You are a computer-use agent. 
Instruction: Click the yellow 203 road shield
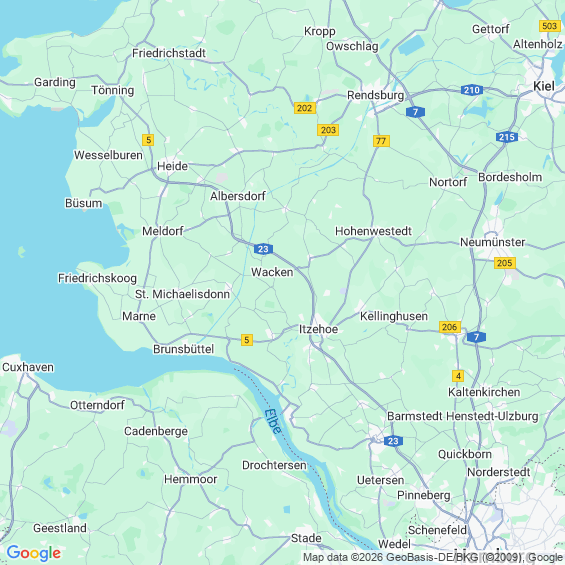point(328,130)
